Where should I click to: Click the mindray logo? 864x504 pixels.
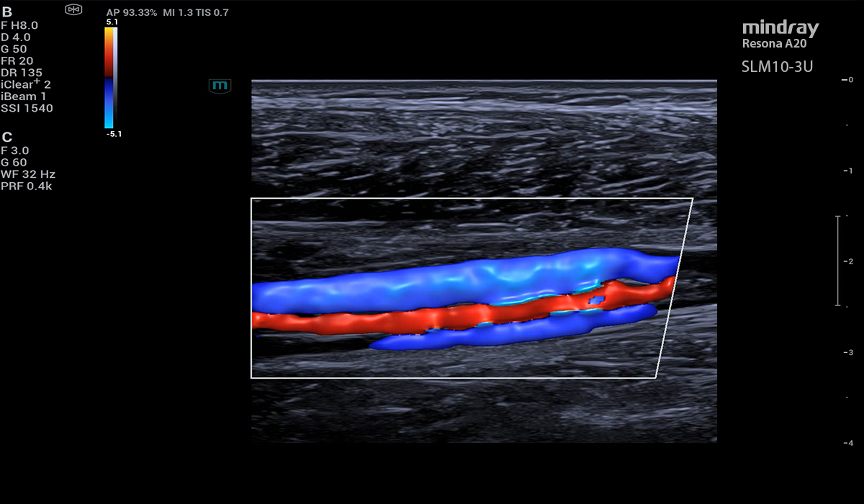(780, 28)
